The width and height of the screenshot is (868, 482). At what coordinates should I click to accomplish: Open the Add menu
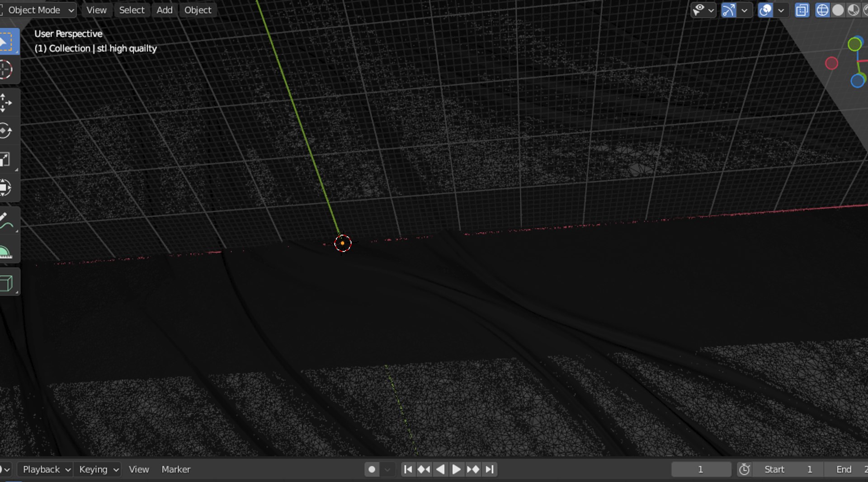pos(165,10)
